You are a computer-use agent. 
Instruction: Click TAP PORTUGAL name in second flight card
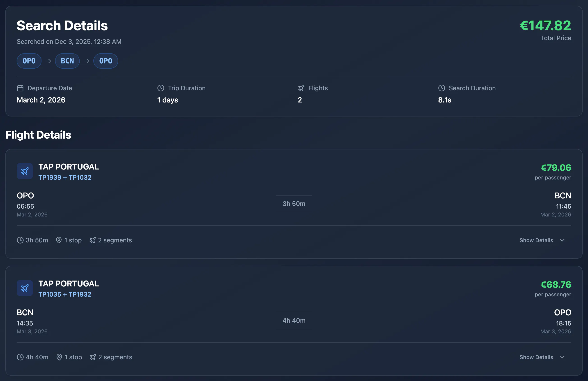[x=69, y=284]
